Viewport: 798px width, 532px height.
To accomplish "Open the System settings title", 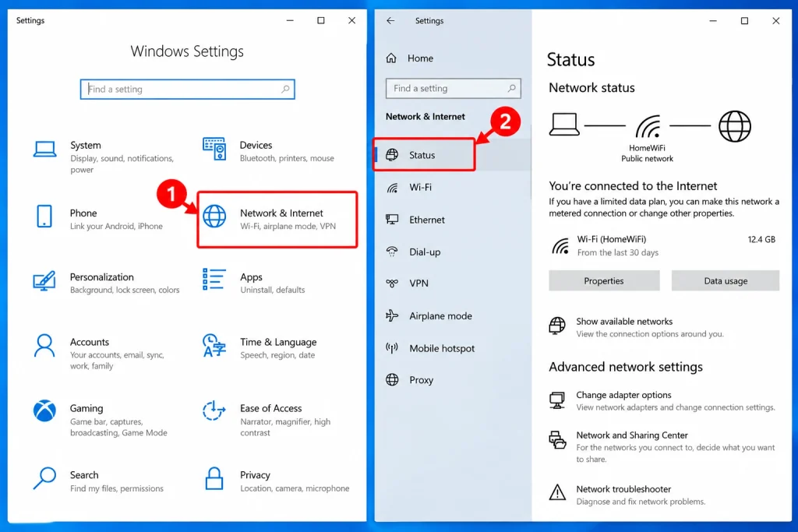I will [x=86, y=146].
